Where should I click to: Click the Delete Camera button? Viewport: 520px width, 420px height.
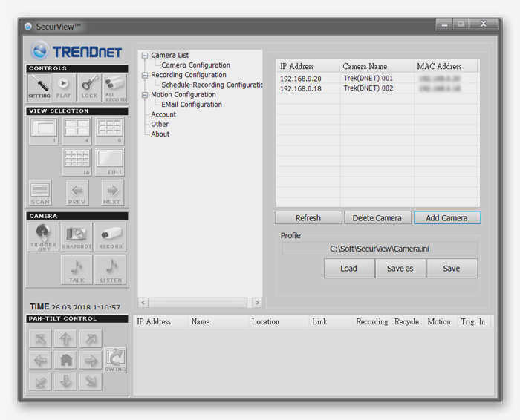click(x=377, y=218)
